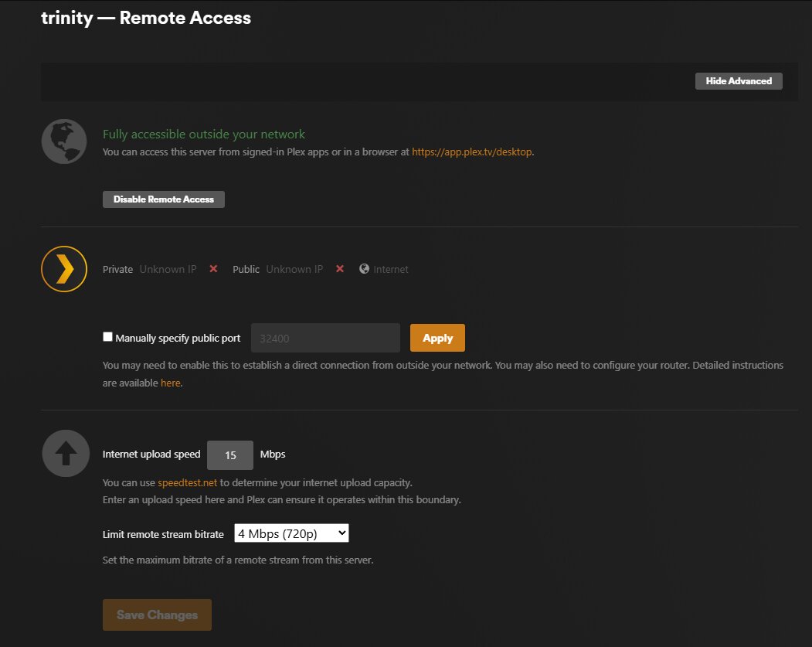Click the 'trinity — Remote Access' heading
The width and height of the screenshot is (812, 647).
click(146, 18)
